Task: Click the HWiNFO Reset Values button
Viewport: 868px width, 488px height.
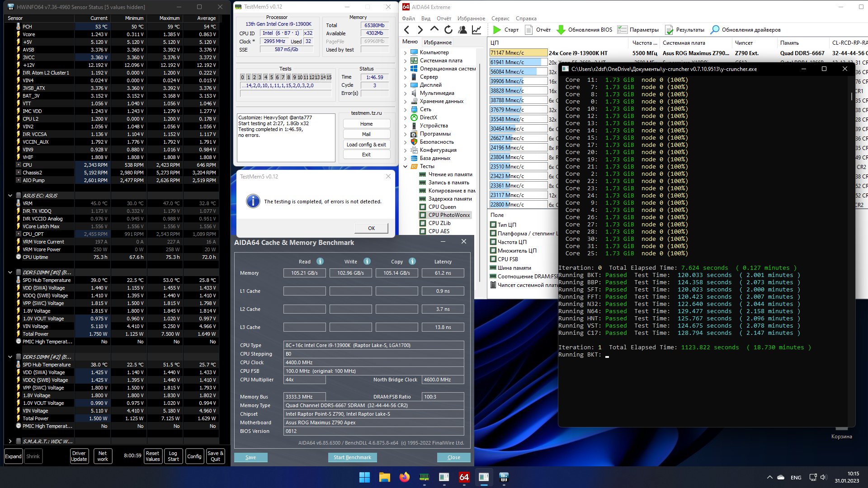Action: (152, 456)
